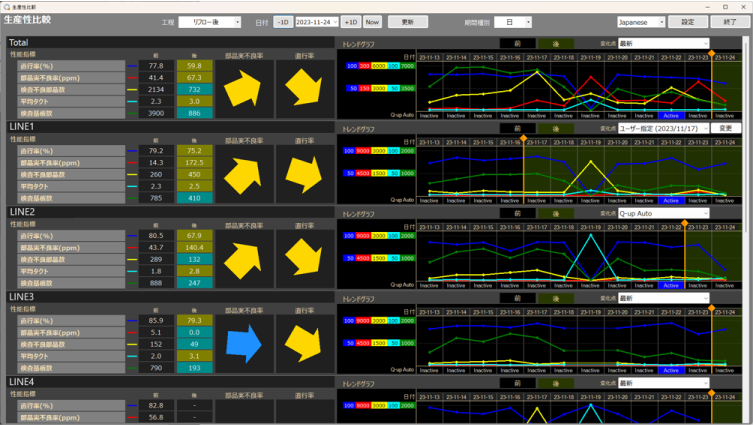
Task: Click LINE1's red 9000 scale box
Action: [363, 151]
